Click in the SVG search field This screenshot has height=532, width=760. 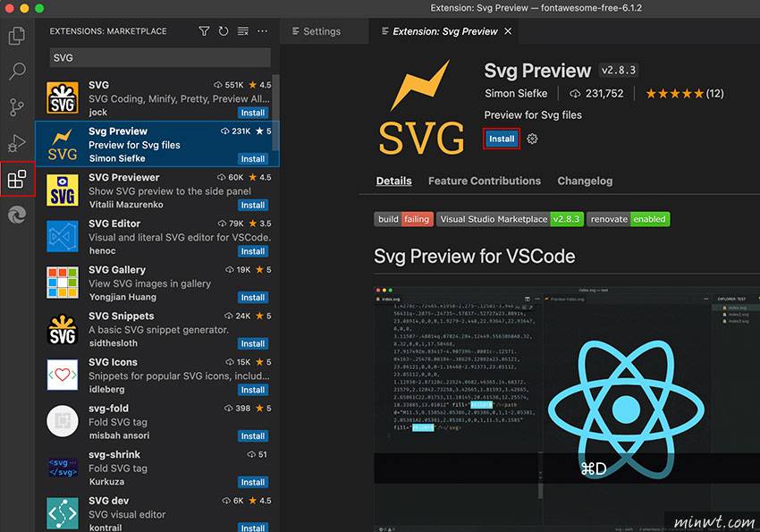(156, 57)
